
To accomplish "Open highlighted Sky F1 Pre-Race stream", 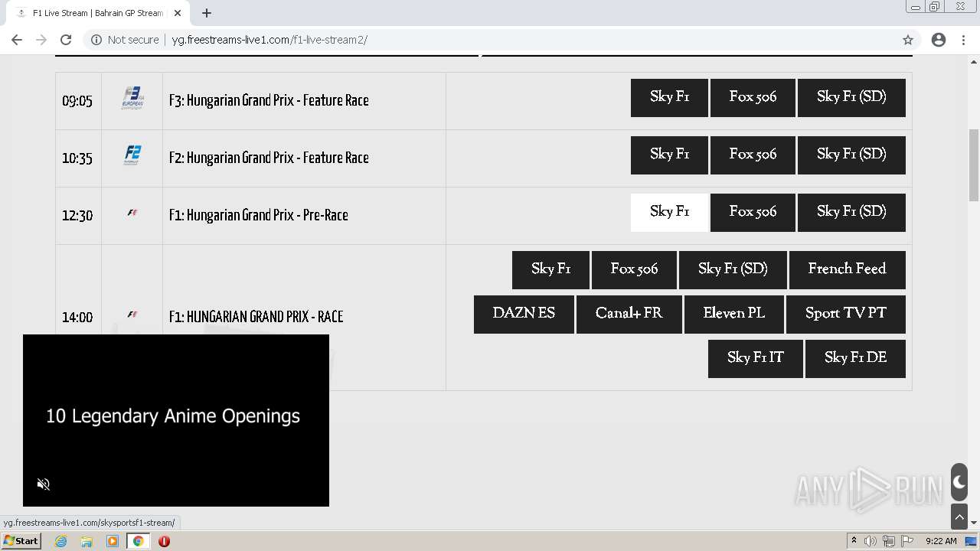I will pyautogui.click(x=669, y=212).
